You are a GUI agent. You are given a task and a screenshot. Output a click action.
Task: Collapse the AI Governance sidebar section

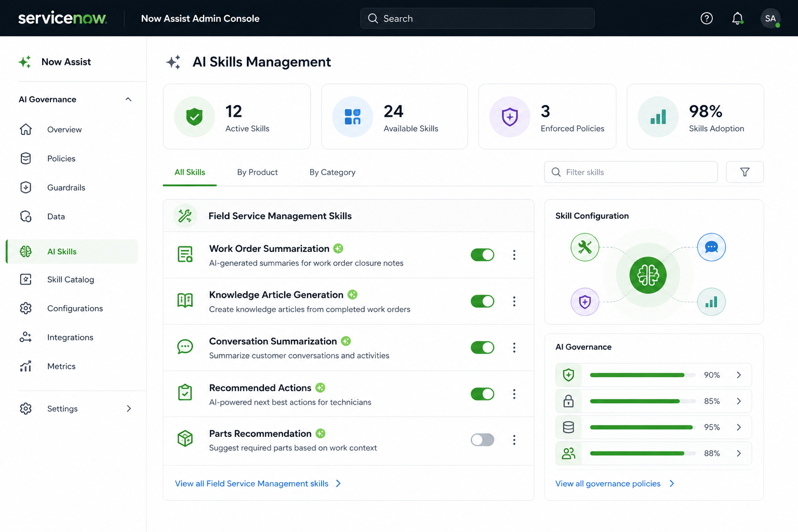pos(128,99)
